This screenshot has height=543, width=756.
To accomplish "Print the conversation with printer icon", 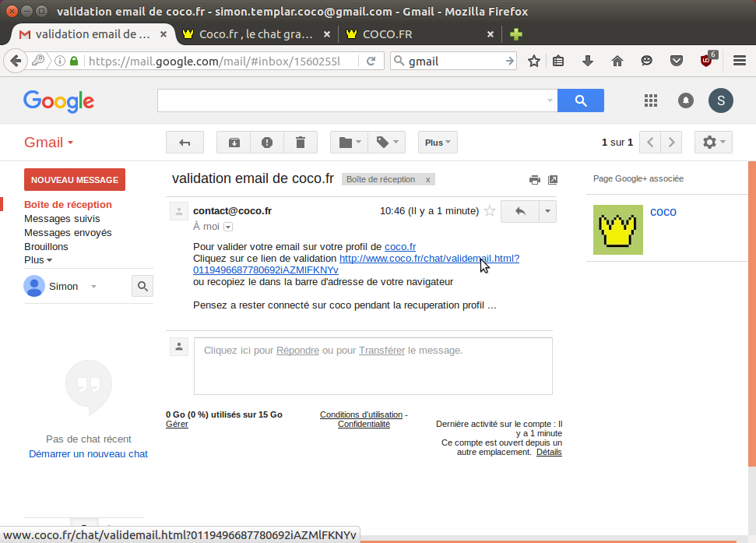I will pyautogui.click(x=535, y=180).
